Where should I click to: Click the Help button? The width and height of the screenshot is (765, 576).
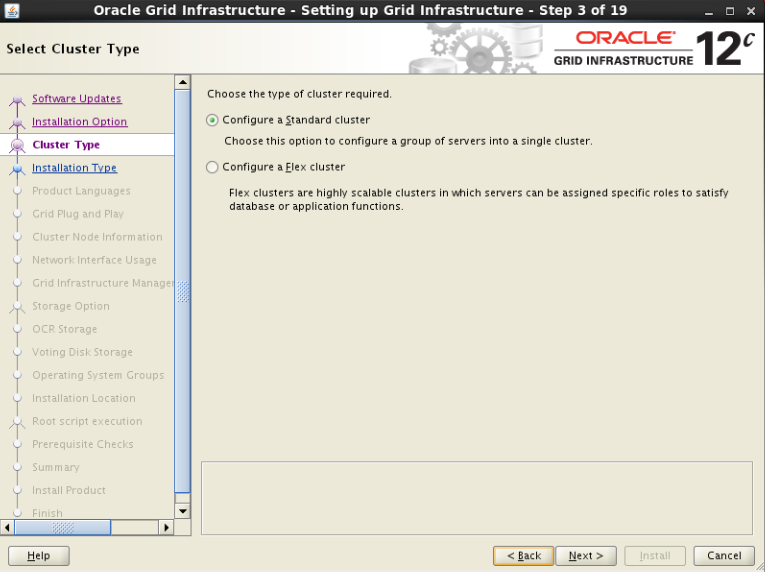coord(39,556)
